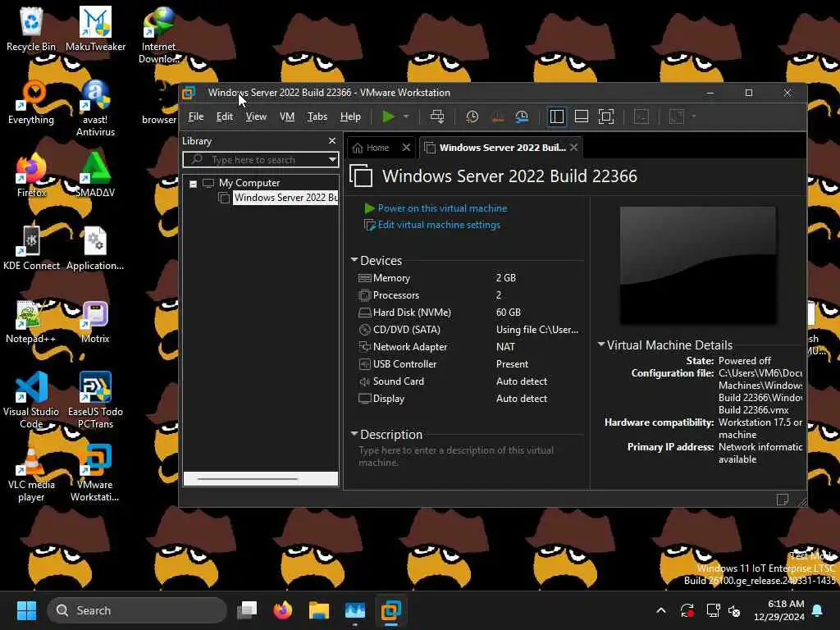Click the stretch guest display toolbar icon
Screen dimensions: 840x630
coord(677,116)
